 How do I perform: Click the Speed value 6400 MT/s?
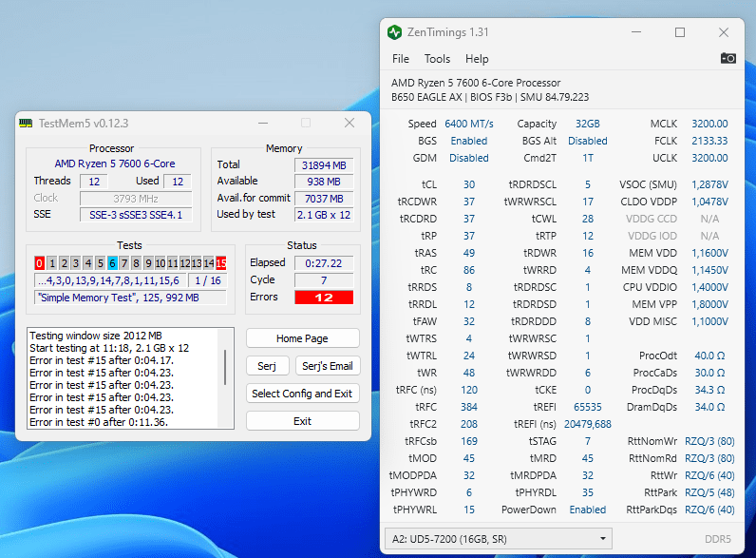coord(469,124)
